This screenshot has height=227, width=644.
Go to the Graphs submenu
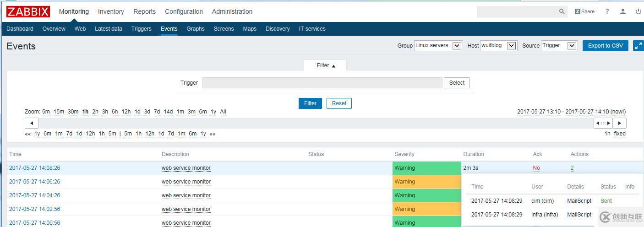pos(196,28)
